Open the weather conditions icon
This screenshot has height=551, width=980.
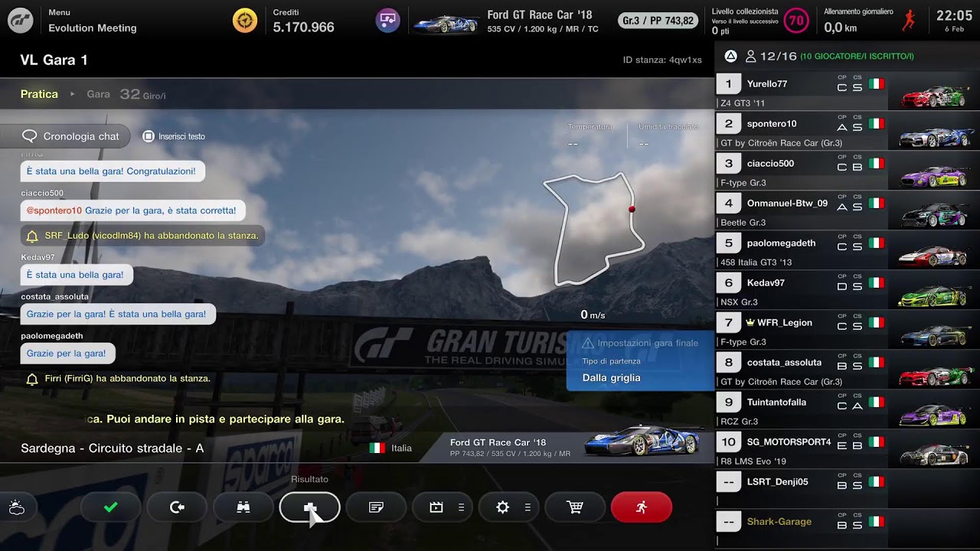pyautogui.click(x=16, y=507)
